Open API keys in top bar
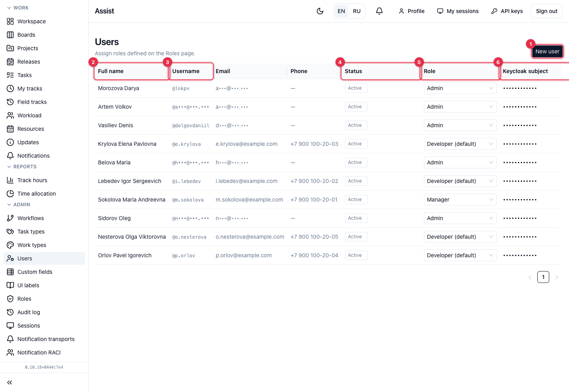569x392 pixels. tap(507, 11)
